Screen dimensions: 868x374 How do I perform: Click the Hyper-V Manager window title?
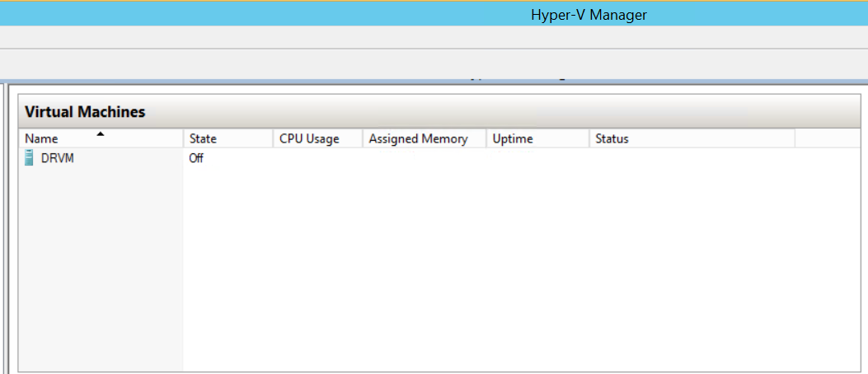coord(589,14)
